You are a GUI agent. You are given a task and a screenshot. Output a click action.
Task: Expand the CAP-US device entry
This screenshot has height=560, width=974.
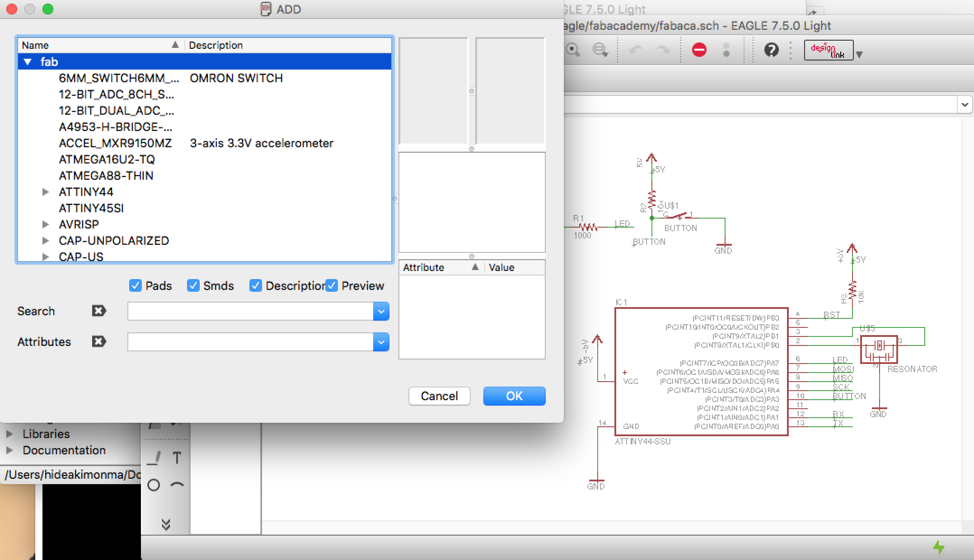pos(45,257)
